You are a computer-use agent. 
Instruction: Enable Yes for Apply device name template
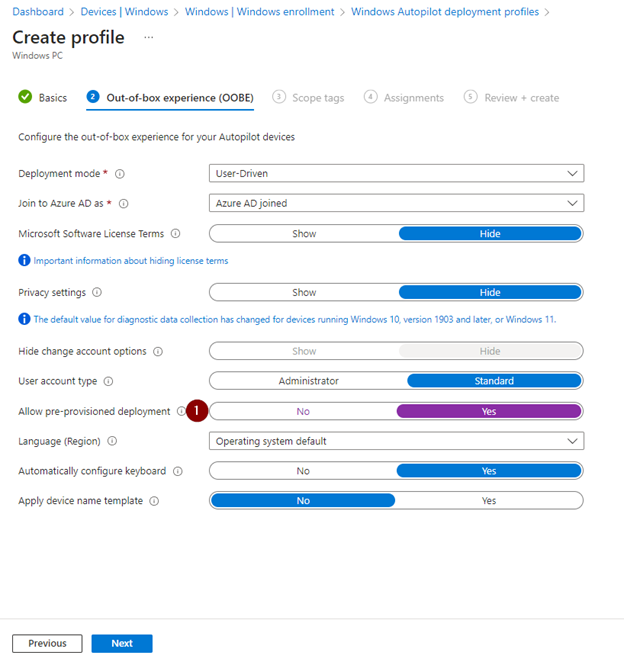click(x=488, y=501)
